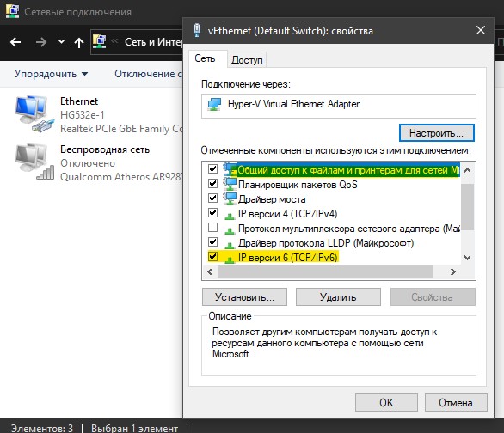The image size is (504, 433).
Task: Click Отключение сетевого устройства toolbar command
Action: [149, 74]
